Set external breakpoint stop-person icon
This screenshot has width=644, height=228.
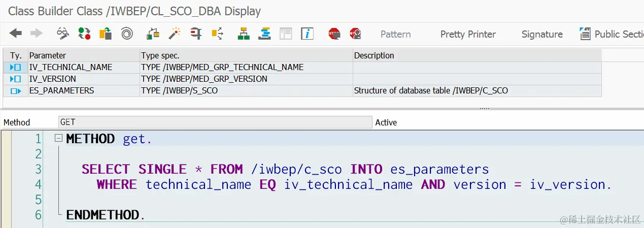click(x=355, y=34)
